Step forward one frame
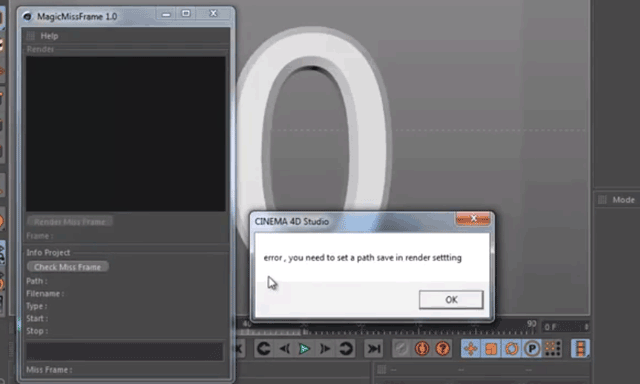640x384 pixels. click(325, 348)
